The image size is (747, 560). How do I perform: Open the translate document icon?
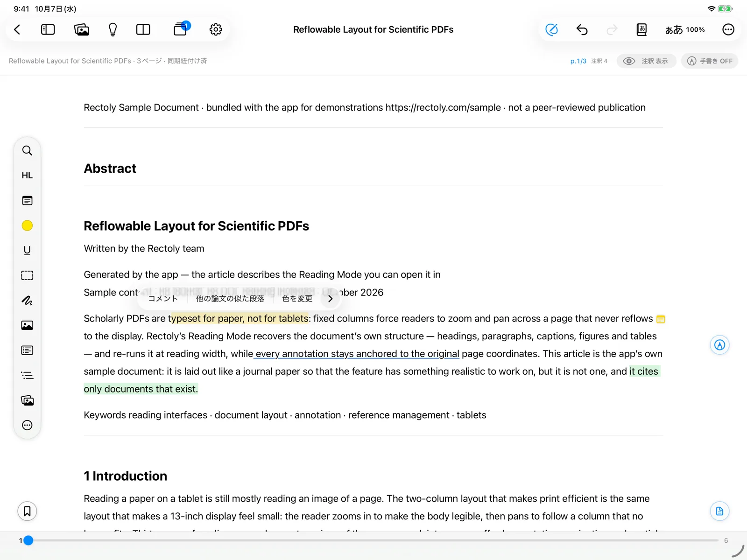641,29
